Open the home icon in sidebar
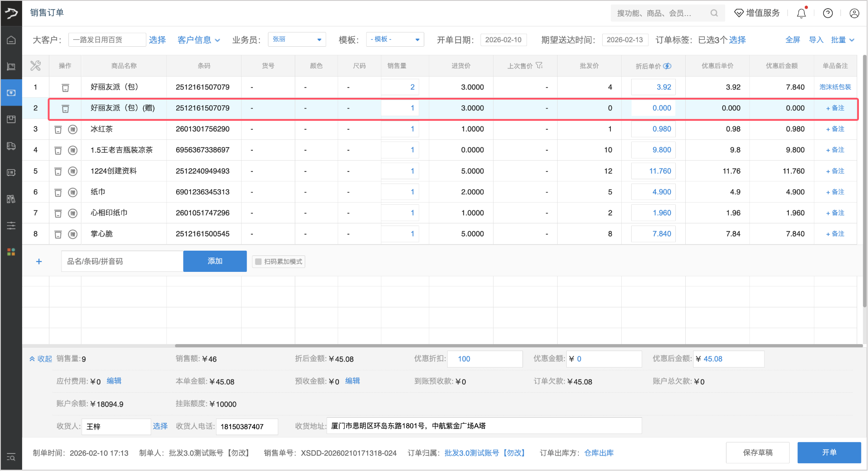868x471 pixels. [x=11, y=40]
